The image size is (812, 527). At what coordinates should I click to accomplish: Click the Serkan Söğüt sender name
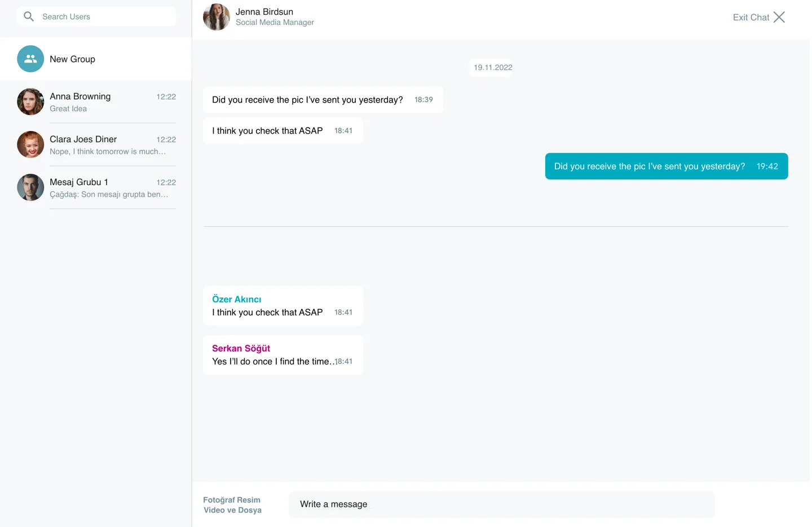(x=241, y=348)
